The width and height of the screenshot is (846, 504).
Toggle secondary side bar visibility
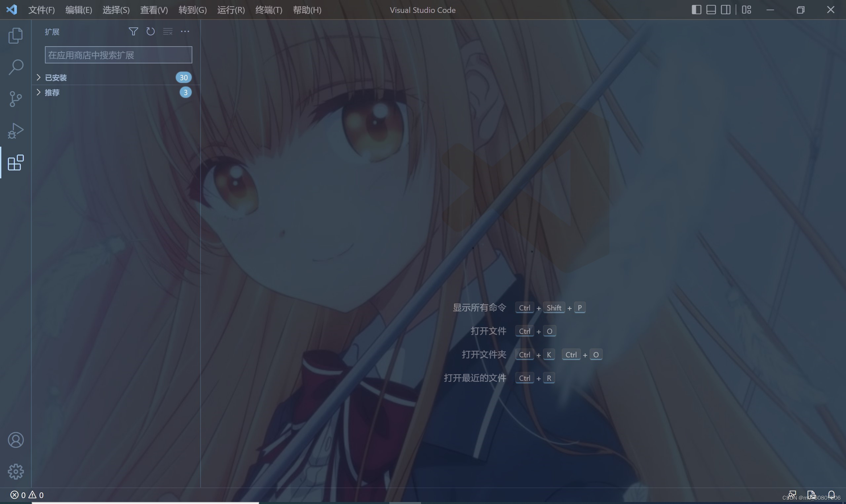point(725,10)
